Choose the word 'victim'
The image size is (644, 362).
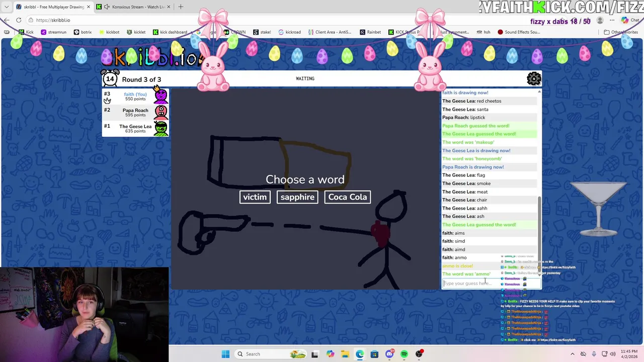[x=255, y=197]
